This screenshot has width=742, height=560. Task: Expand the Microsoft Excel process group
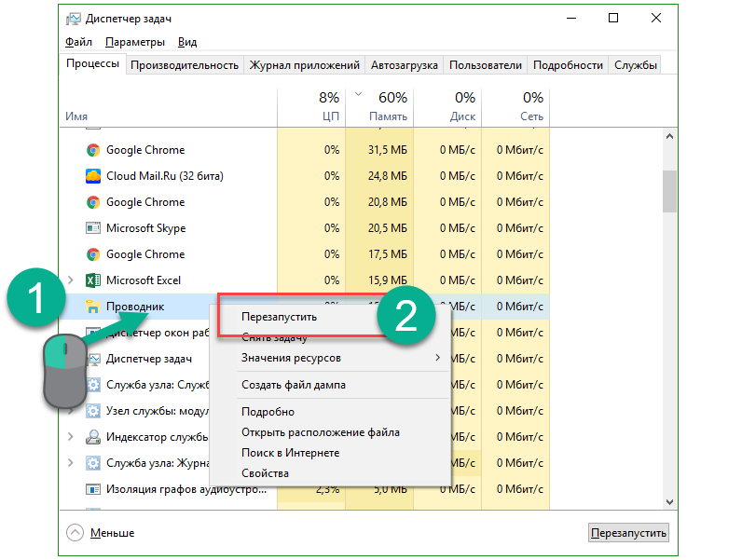tap(71, 280)
